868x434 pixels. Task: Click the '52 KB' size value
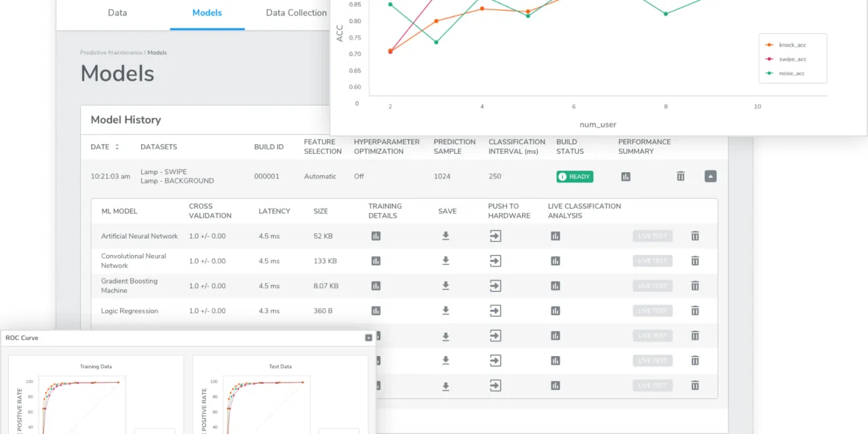(x=323, y=236)
